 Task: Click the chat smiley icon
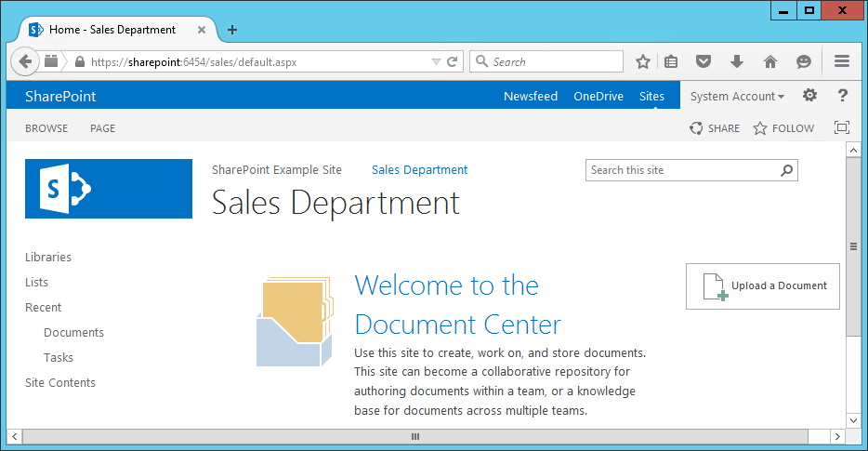804,61
